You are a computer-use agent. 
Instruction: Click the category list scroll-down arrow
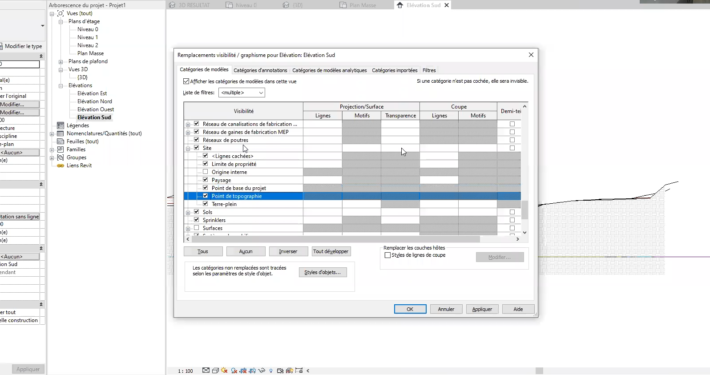pos(524,232)
